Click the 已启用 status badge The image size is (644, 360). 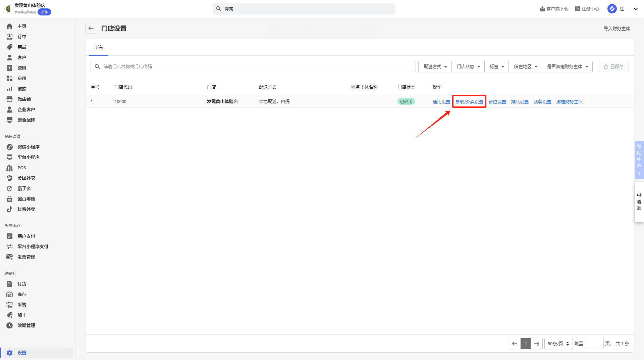(x=406, y=101)
